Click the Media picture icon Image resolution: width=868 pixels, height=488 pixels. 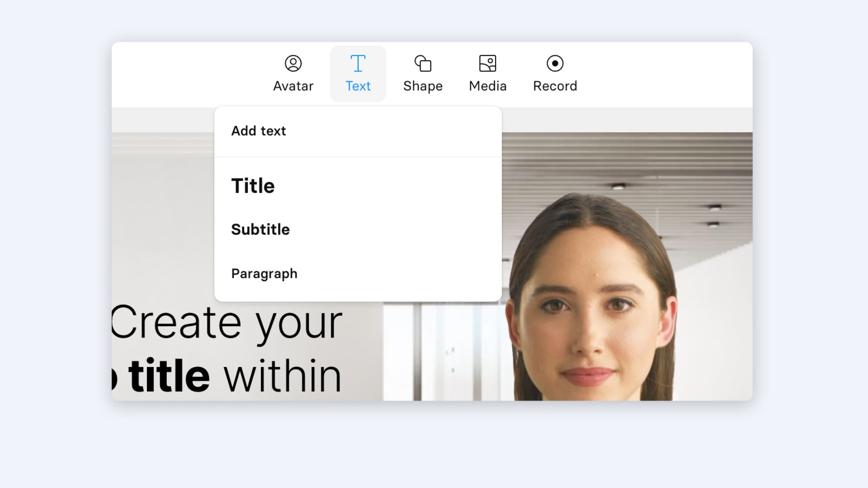(487, 63)
